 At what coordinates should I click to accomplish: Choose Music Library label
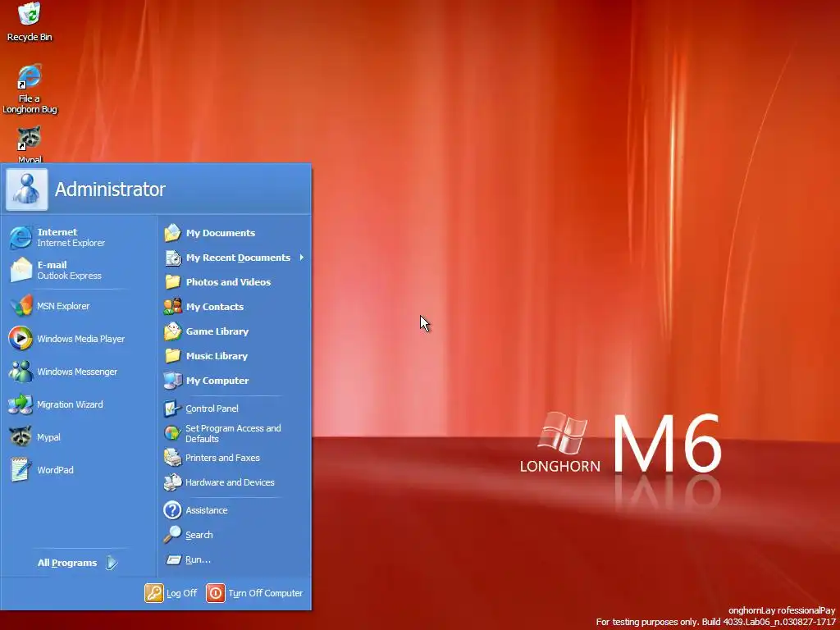point(217,356)
